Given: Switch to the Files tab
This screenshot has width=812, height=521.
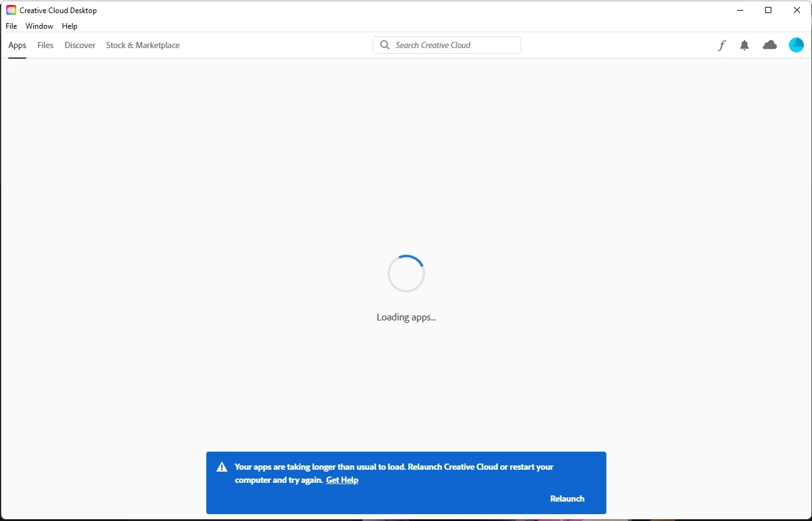Looking at the screenshot, I should click(46, 45).
